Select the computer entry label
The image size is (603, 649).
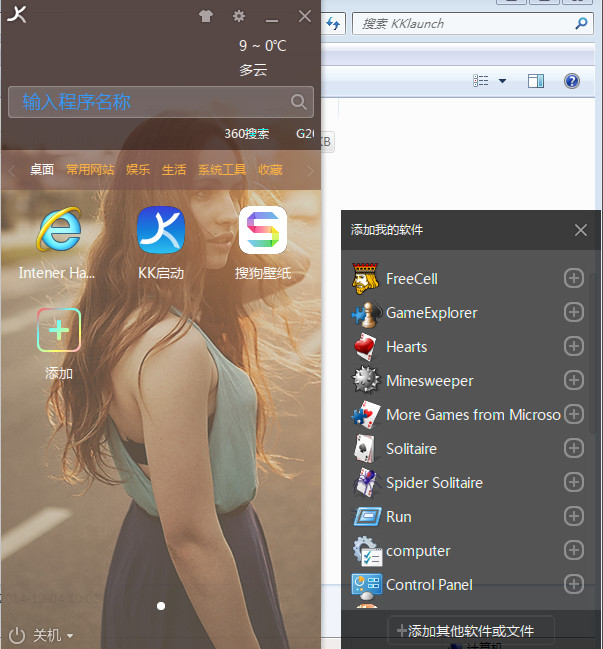tap(418, 551)
